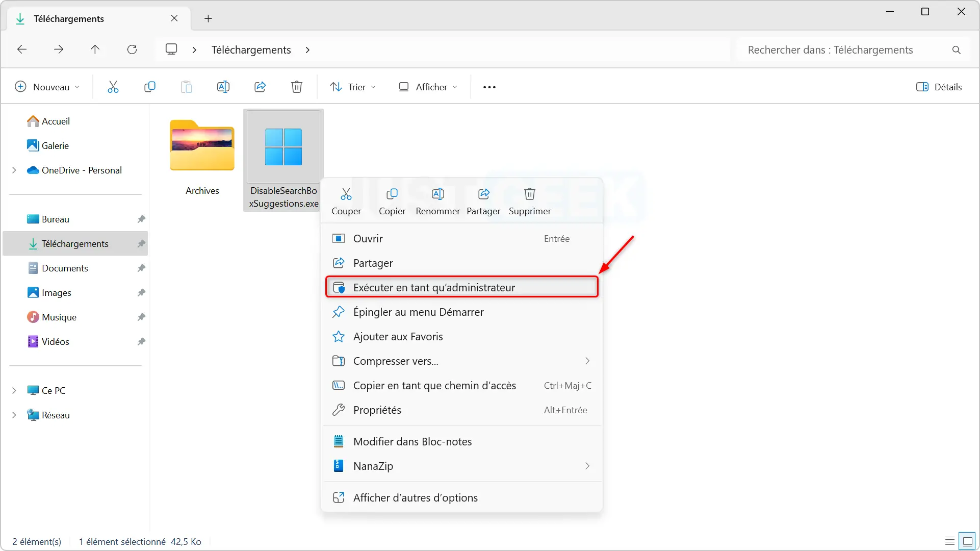Choose Ouvrir in the context menu

click(461, 239)
